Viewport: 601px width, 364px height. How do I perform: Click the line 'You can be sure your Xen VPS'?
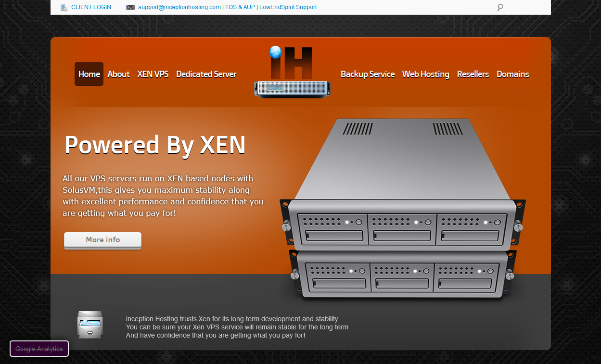click(237, 327)
